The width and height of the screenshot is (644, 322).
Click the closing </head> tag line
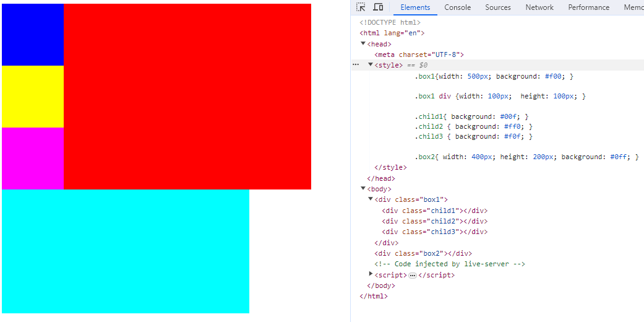pyautogui.click(x=380, y=179)
